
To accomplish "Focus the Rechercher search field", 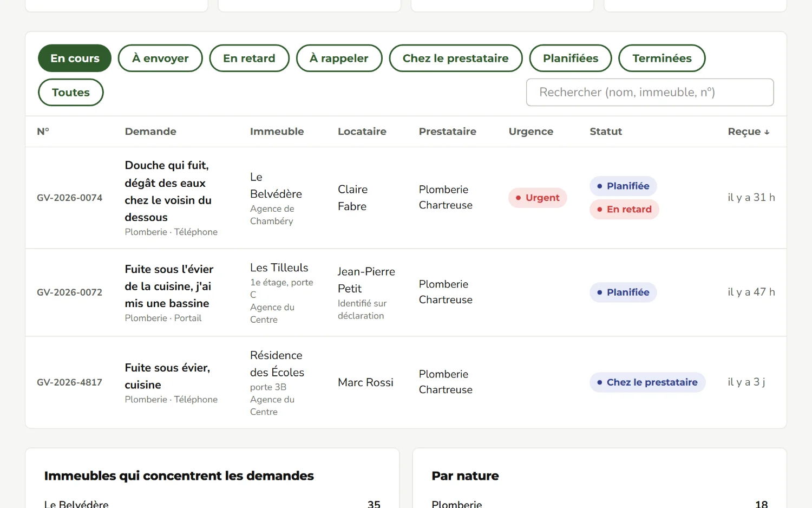I will pos(650,92).
